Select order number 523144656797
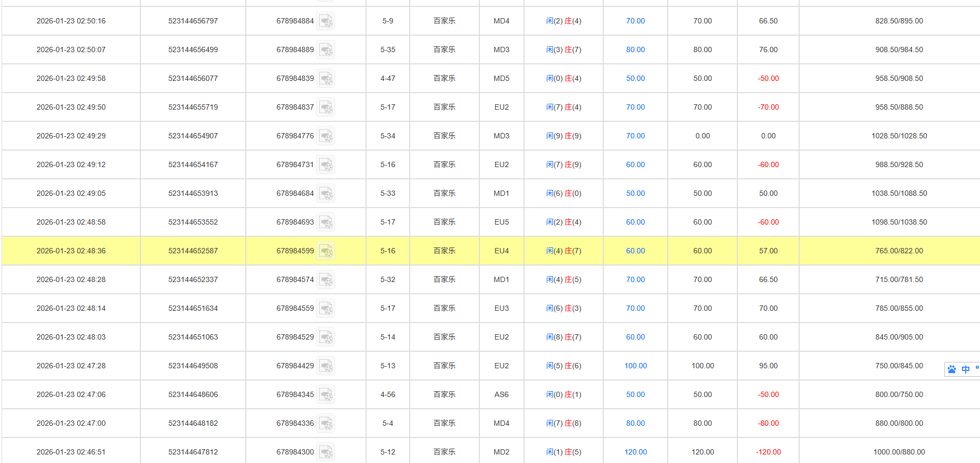 pyautogui.click(x=193, y=21)
